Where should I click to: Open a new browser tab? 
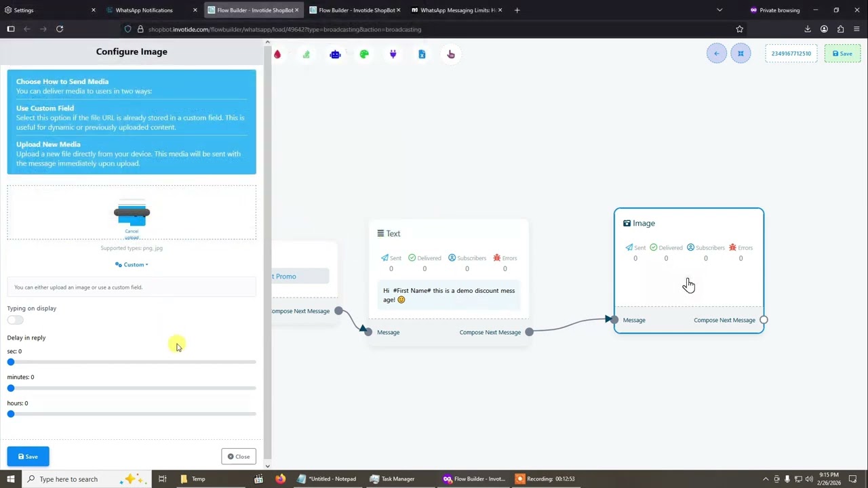coord(517,10)
